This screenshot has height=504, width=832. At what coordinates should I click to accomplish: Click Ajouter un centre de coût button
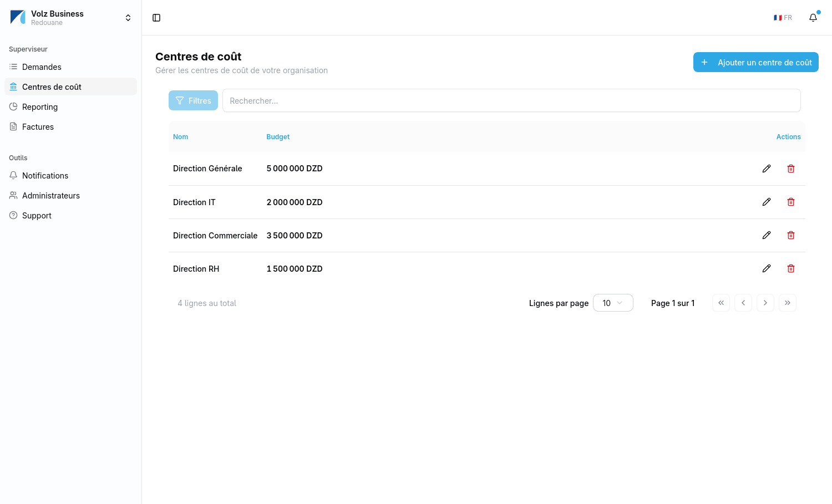point(756,62)
